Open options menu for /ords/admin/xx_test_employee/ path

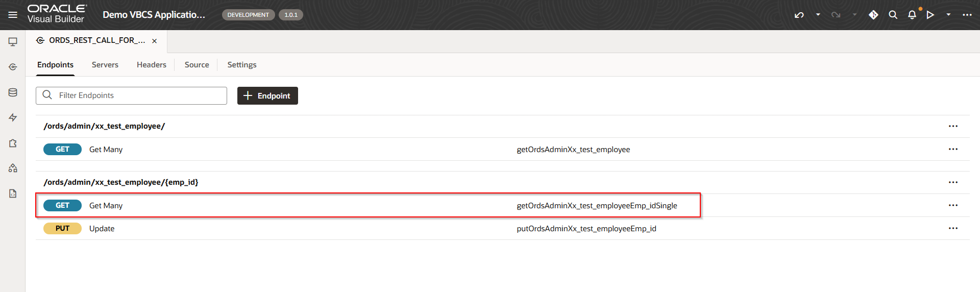click(953, 126)
